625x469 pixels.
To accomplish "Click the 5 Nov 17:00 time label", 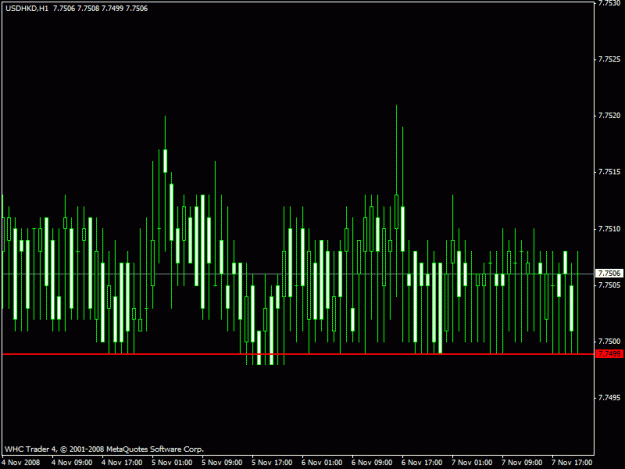I will click(x=272, y=463).
